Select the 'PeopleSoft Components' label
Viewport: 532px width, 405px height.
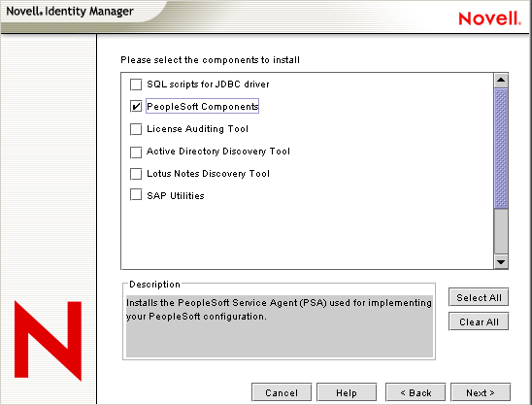pos(203,106)
